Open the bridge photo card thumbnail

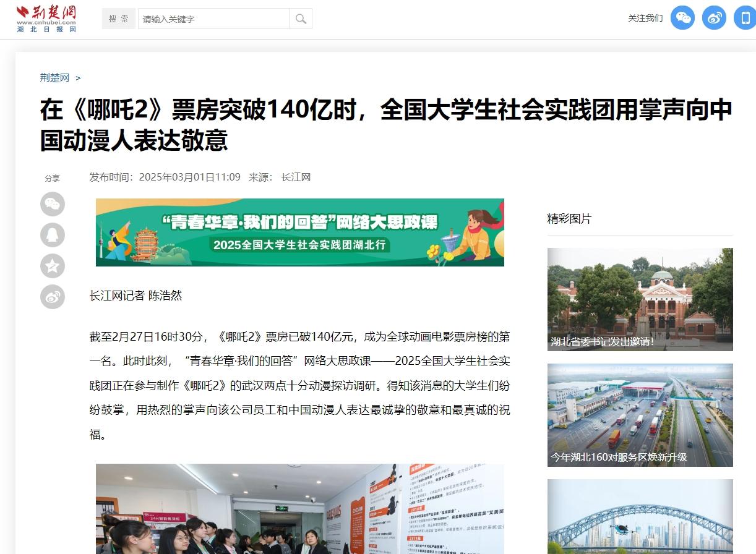[640, 517]
